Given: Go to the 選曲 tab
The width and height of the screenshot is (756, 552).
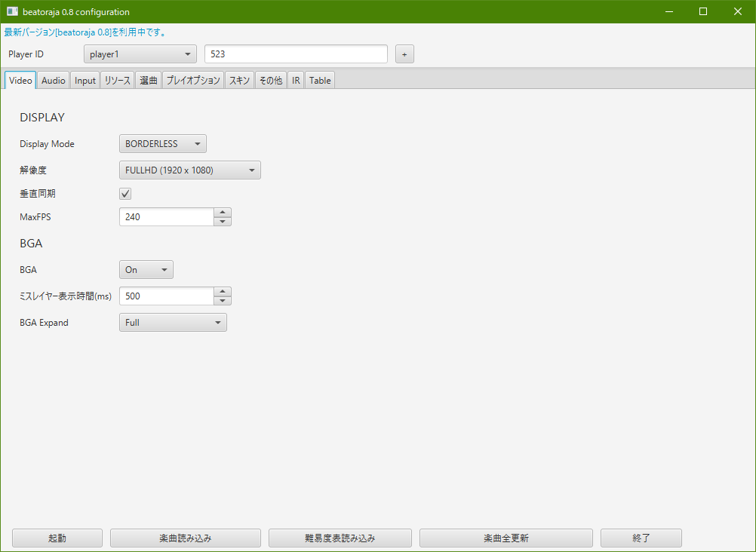Looking at the screenshot, I should 149,81.
